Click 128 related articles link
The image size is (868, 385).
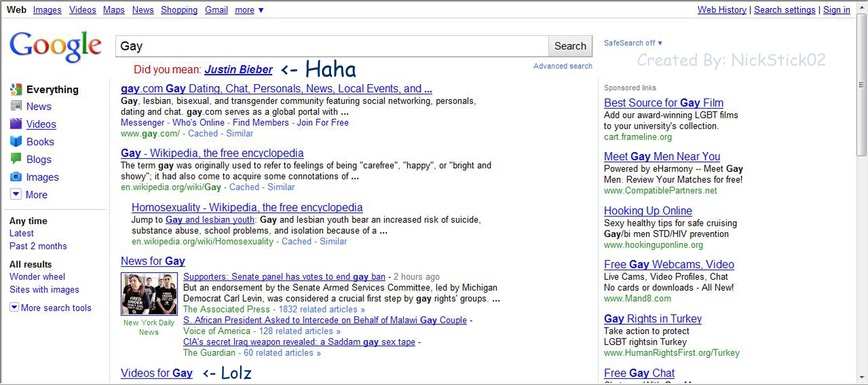pos(299,331)
